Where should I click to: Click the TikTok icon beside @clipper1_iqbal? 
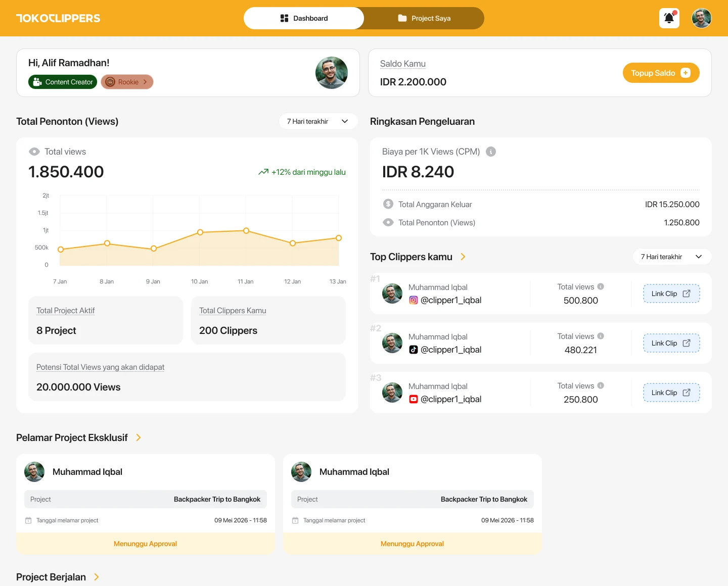point(414,350)
